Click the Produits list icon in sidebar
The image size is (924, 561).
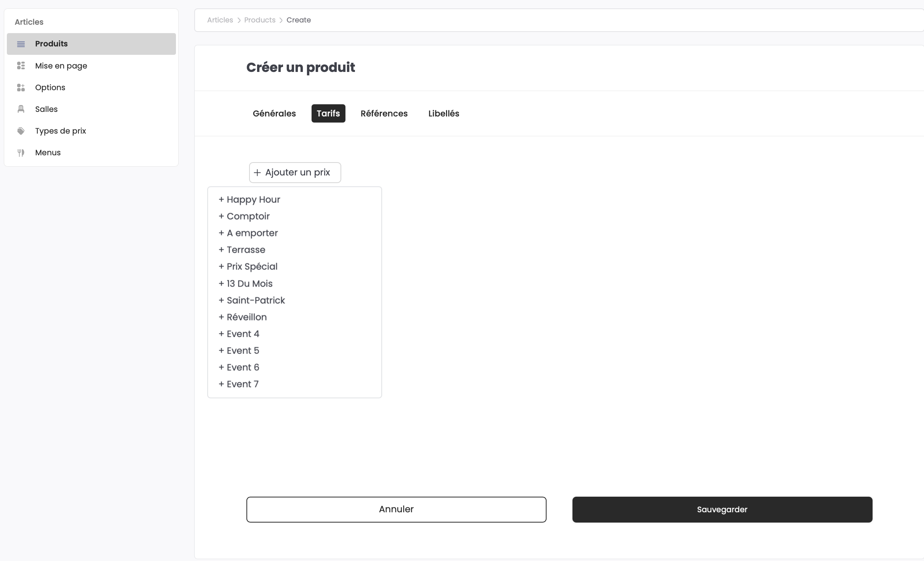[x=21, y=44]
